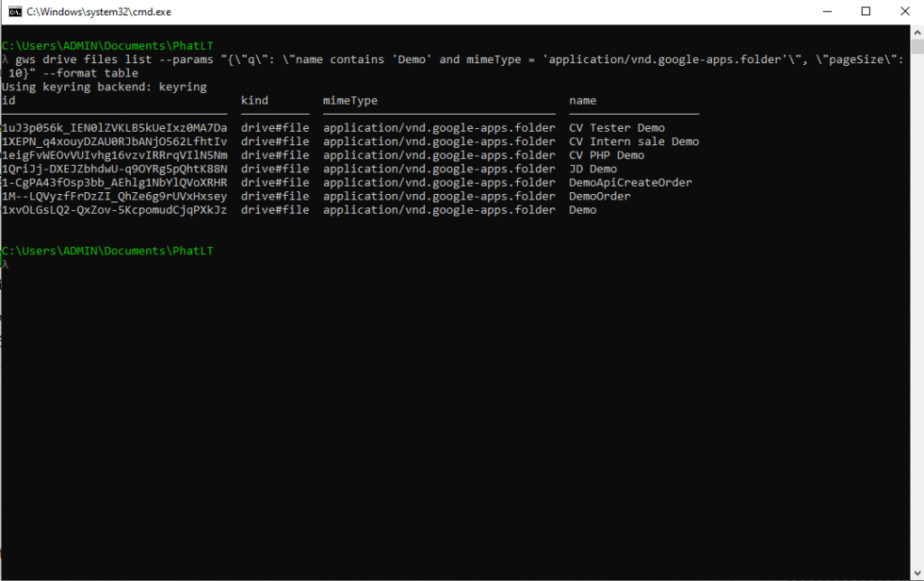
Task: Click the 'kind' column header
Action: pyautogui.click(x=254, y=101)
